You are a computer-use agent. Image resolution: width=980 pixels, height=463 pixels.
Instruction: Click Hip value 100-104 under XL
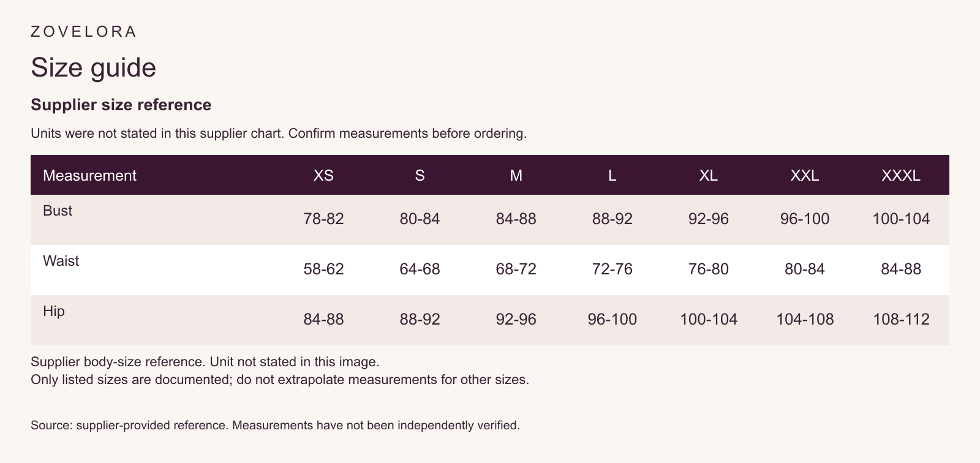[x=709, y=320]
